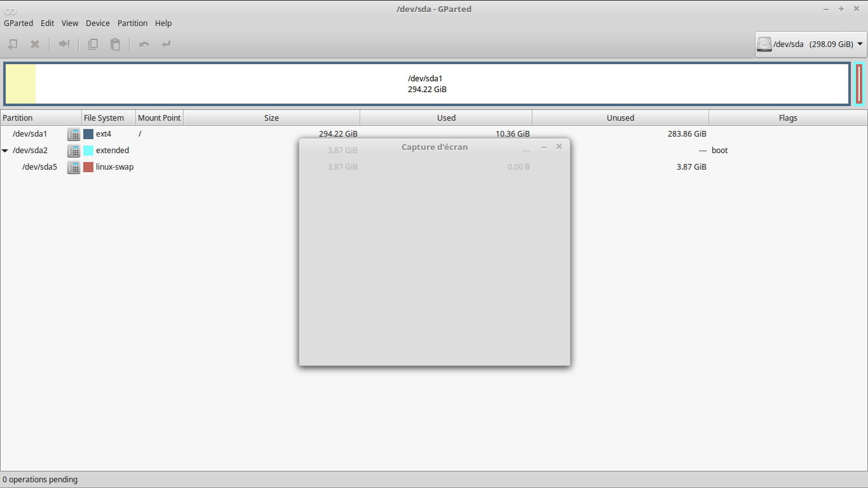Viewport: 868px width, 488px height.
Task: Click the Copy partition toolbar icon
Action: (x=93, y=44)
